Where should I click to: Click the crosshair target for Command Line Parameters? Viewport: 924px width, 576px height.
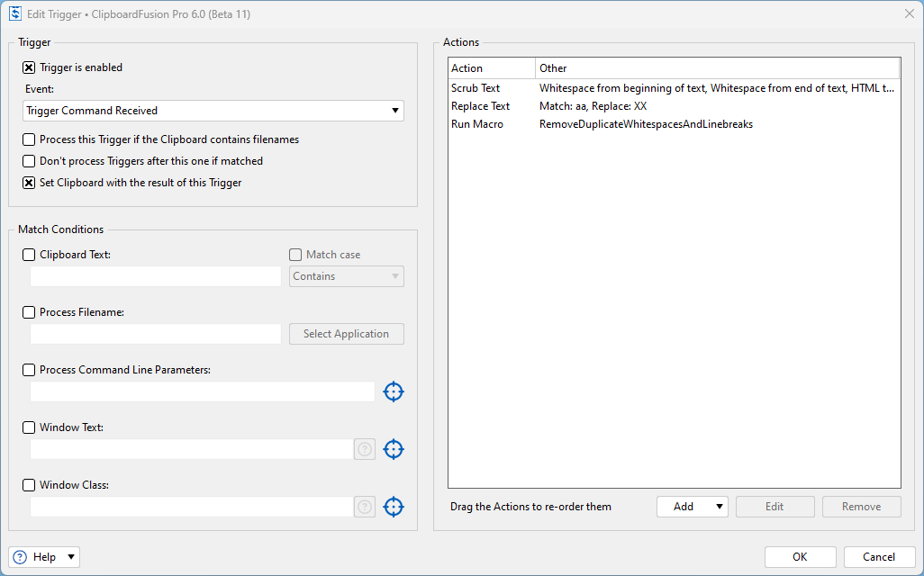[394, 391]
